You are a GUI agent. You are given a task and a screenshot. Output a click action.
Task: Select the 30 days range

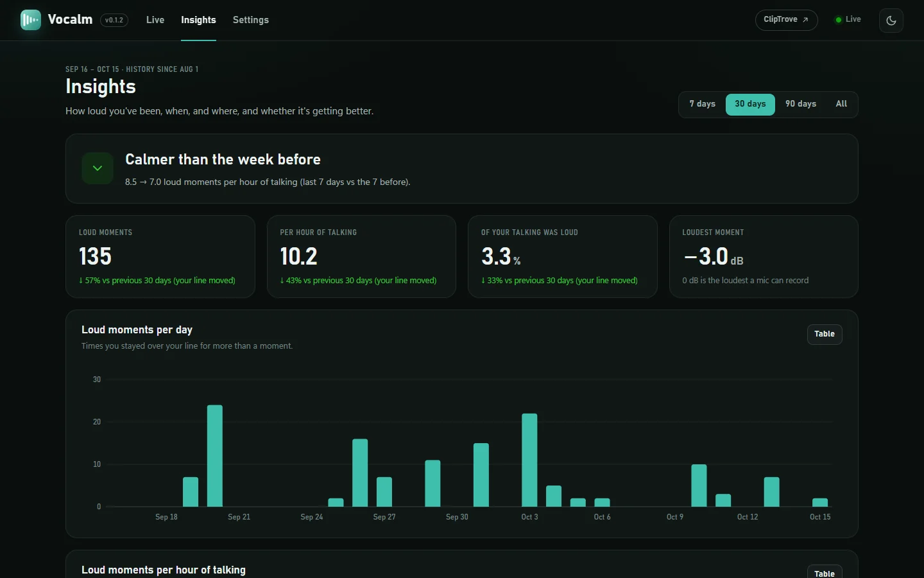tap(750, 104)
